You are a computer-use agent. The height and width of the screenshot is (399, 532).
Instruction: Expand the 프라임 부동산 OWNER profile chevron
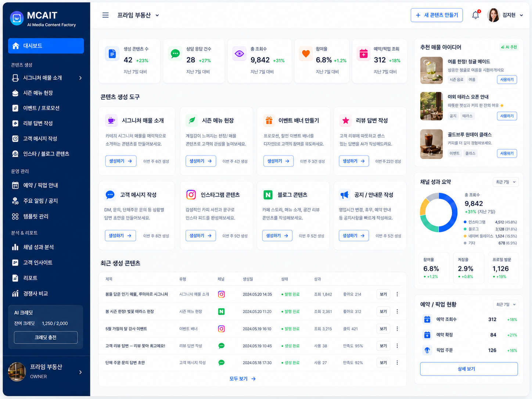pos(80,372)
